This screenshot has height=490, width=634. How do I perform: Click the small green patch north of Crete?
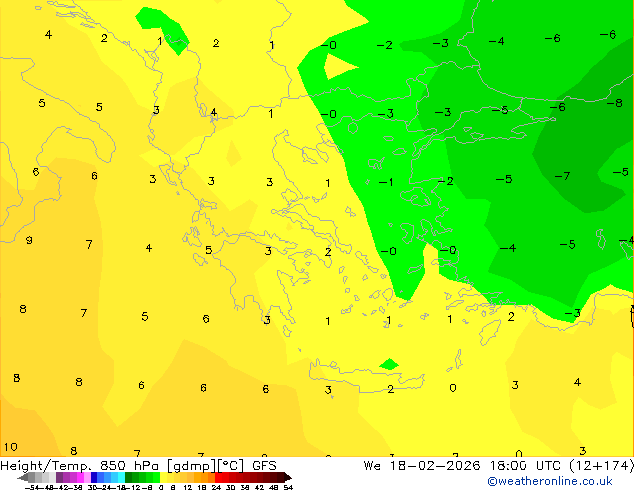pyautogui.click(x=389, y=364)
